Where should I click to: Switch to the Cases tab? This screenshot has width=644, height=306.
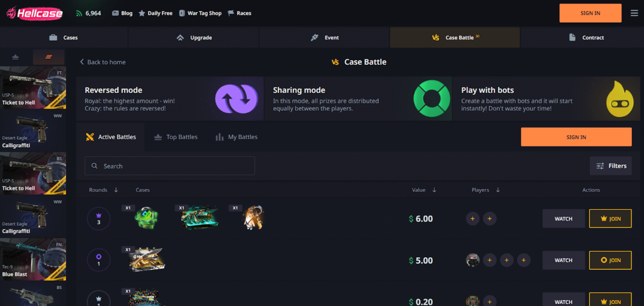click(x=64, y=38)
